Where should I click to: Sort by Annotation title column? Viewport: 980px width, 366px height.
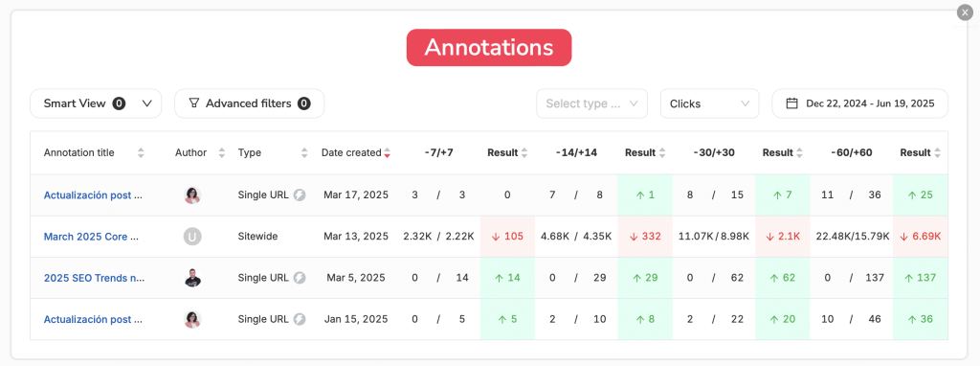(141, 152)
